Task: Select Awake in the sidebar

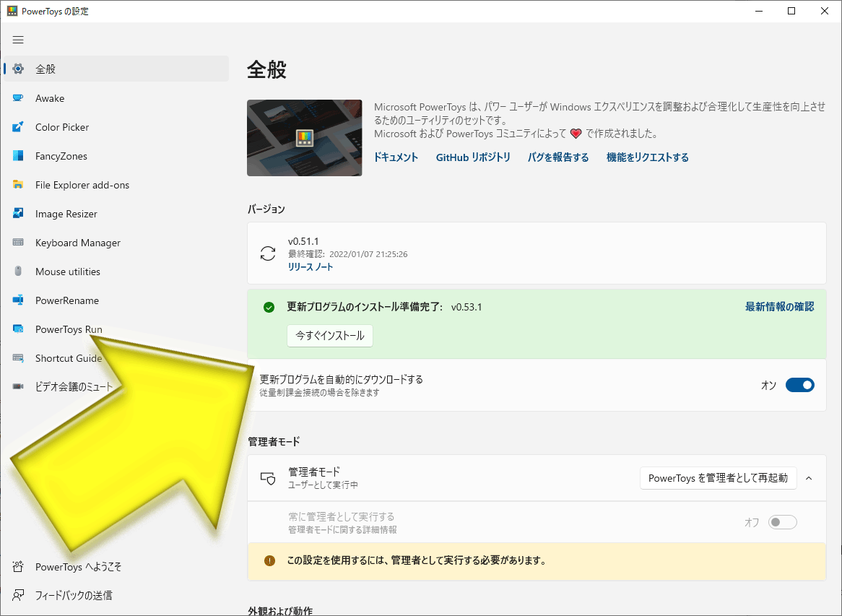Action: (x=116, y=98)
